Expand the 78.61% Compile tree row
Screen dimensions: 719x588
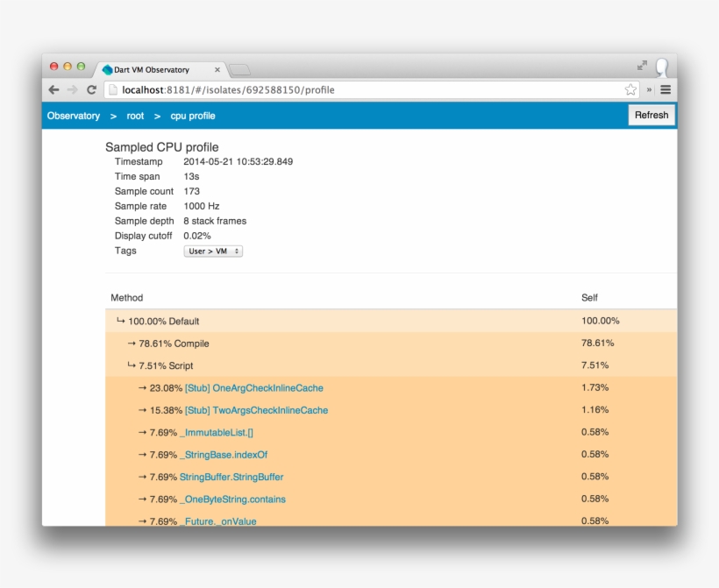(132, 344)
